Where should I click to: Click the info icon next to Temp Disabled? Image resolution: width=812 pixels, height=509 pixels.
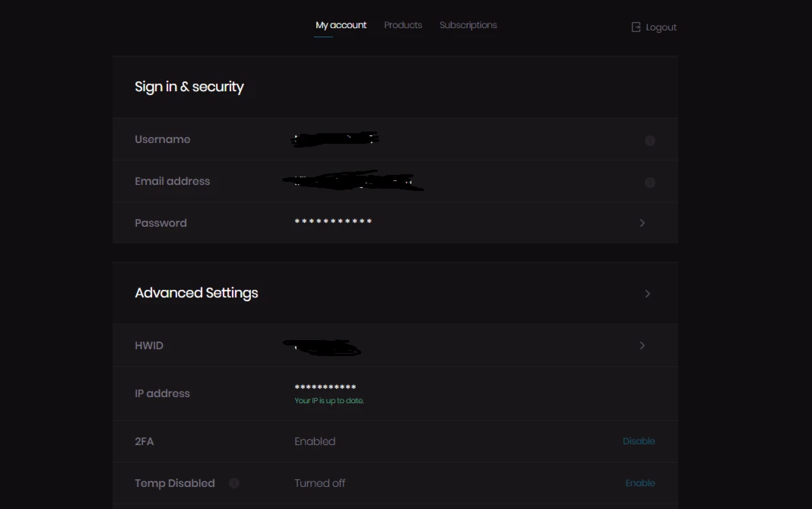click(234, 483)
